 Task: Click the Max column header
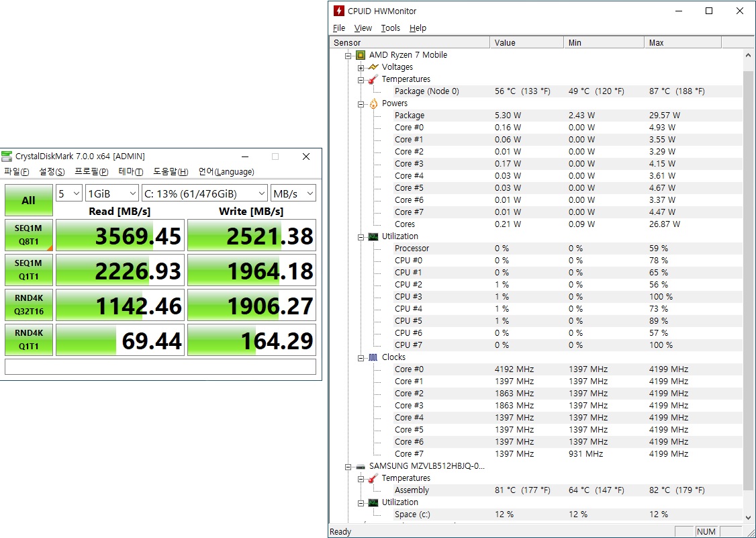(x=683, y=42)
